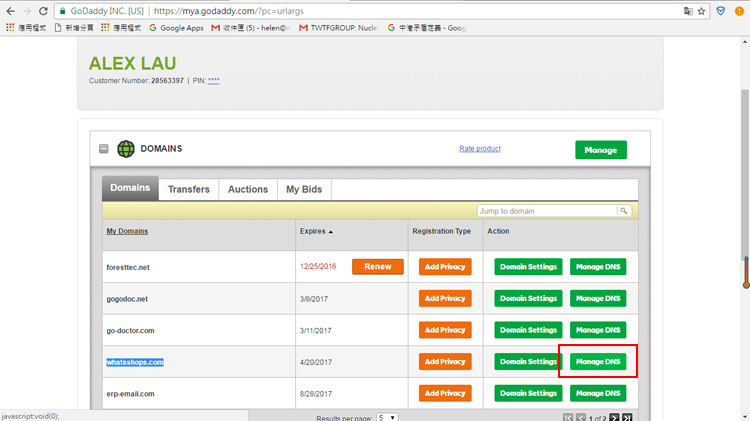The image size is (750, 421).
Task: Collapse the DOMAINS section with minus icon
Action: pos(104,149)
